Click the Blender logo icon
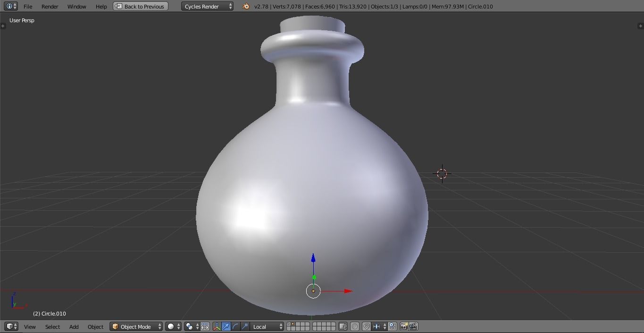Image resolution: width=644 pixels, height=333 pixels. coord(245,6)
